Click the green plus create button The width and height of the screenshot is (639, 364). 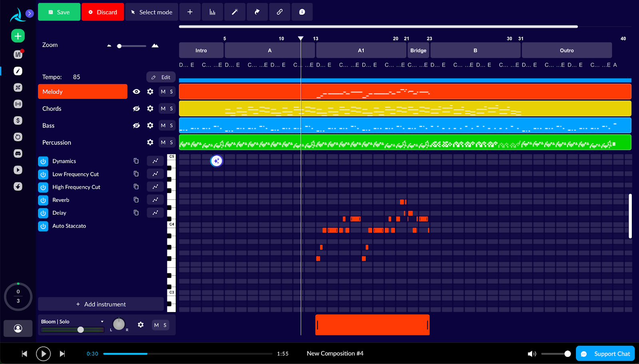(x=18, y=36)
